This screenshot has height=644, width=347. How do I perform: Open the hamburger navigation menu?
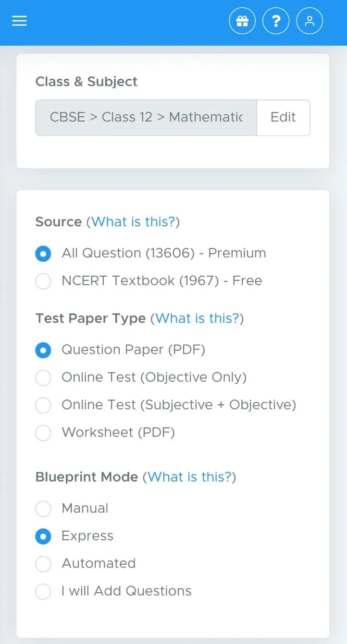pyautogui.click(x=19, y=21)
